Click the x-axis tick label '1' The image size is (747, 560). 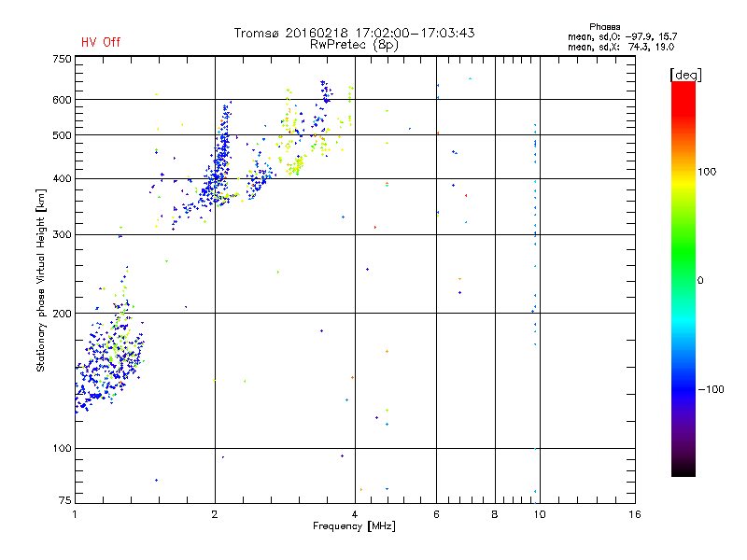click(75, 514)
